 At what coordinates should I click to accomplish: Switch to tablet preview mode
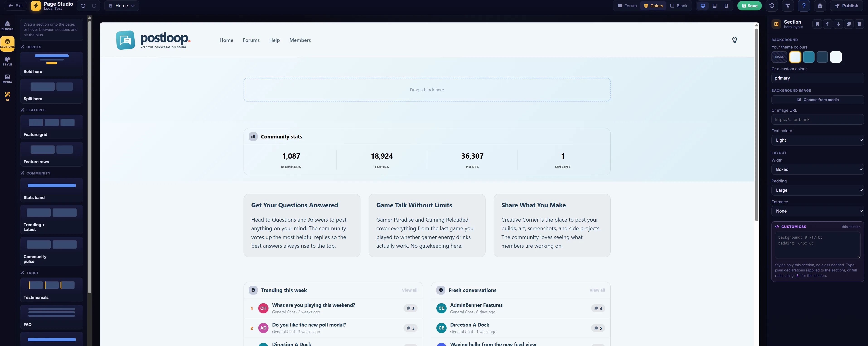coord(714,6)
